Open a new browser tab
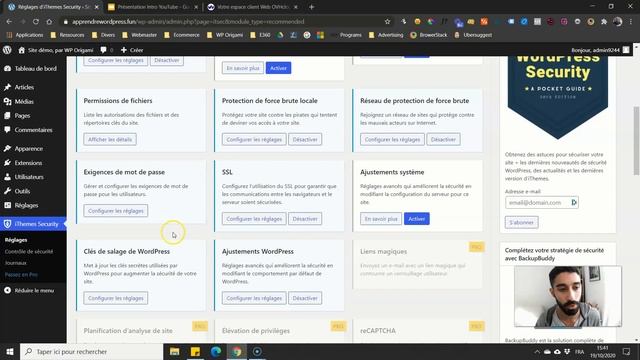Image resolution: width=640 pixels, height=360 pixels. [x=311, y=7]
